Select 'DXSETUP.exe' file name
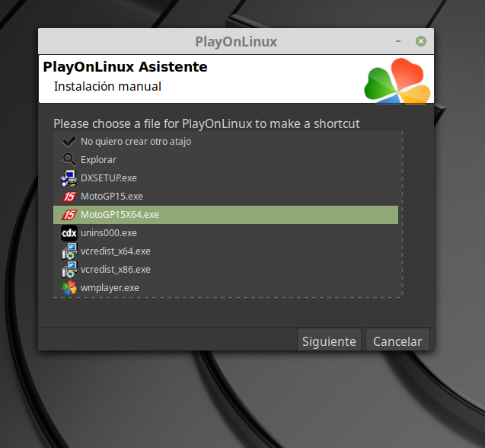485x448 pixels. point(109,178)
